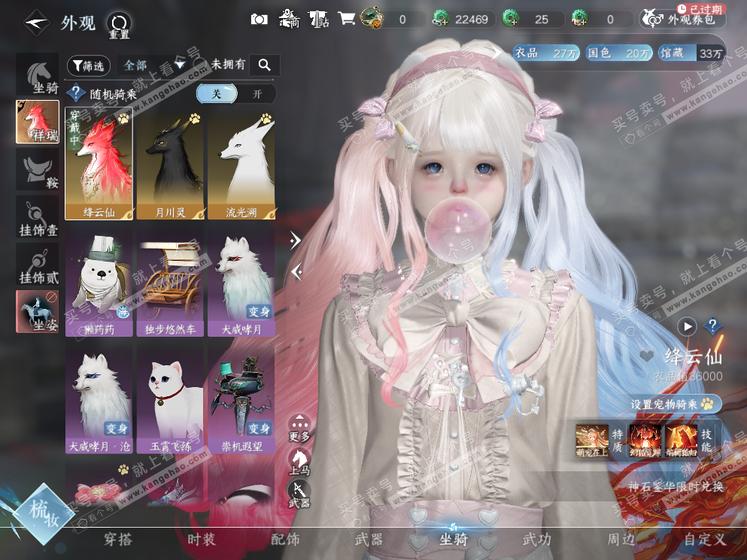View the 衣品 27万 score bar
The height and width of the screenshot is (560, 747).
(546, 53)
